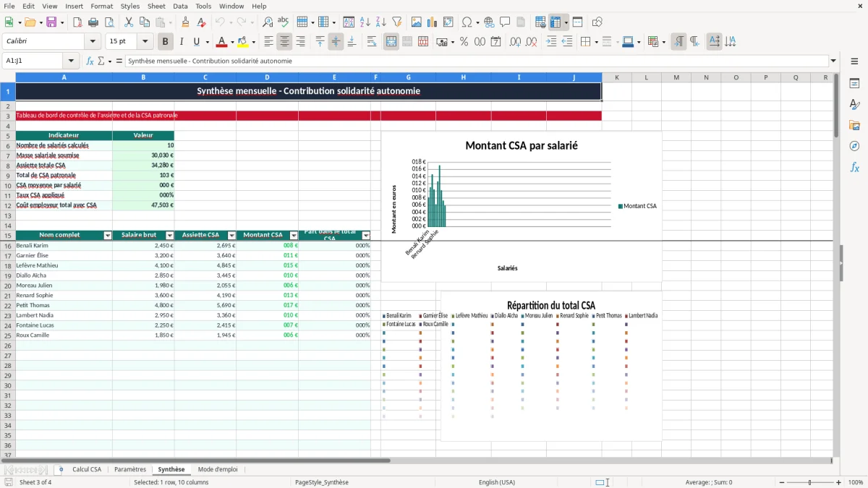Increase indent
The height and width of the screenshot is (488, 868).
[551, 42]
